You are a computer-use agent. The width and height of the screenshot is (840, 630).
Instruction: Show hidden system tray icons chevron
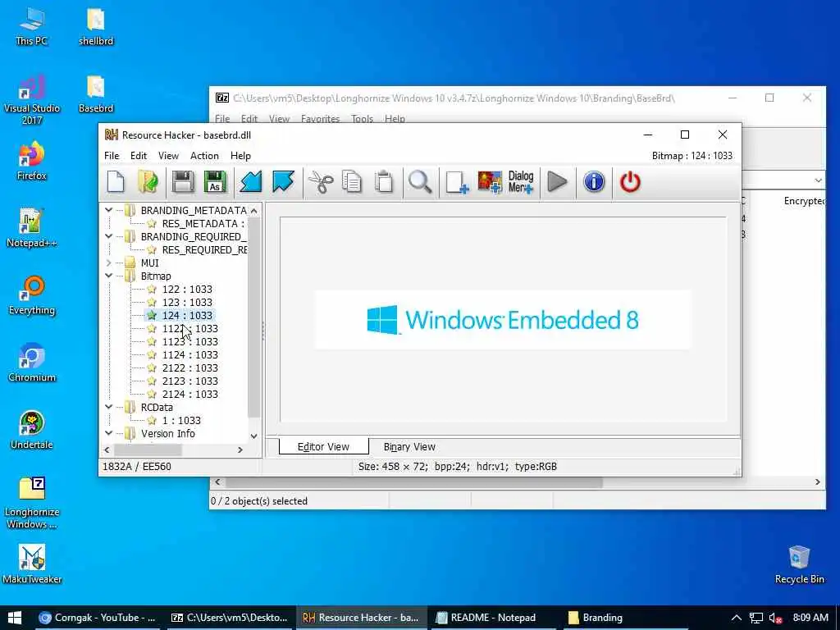[737, 618]
